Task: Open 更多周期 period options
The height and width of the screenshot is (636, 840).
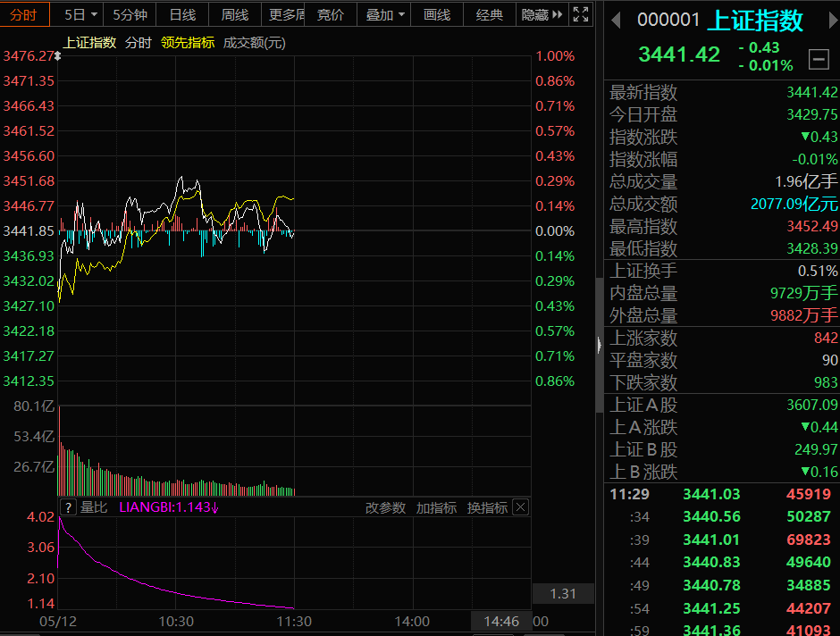Action: tap(287, 14)
